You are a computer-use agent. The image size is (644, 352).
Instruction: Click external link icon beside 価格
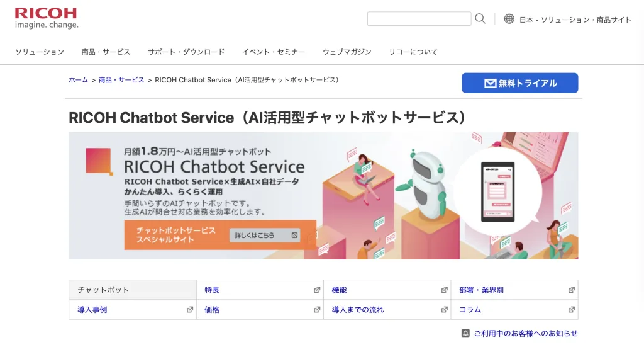point(317,310)
